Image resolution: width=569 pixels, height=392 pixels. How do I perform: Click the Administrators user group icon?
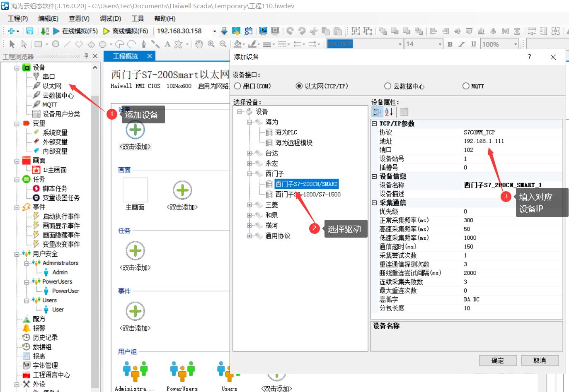[135, 371]
